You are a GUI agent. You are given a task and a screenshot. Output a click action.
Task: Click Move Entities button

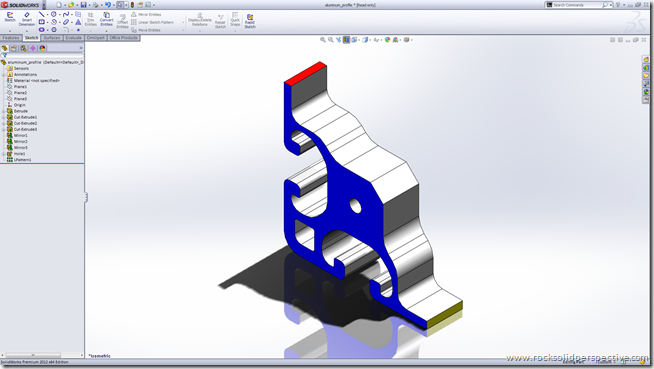146,30
